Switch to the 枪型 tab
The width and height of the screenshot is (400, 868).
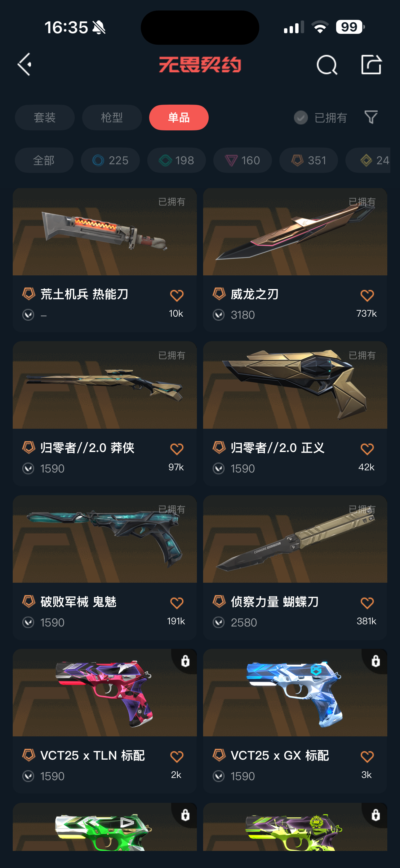[x=112, y=118]
